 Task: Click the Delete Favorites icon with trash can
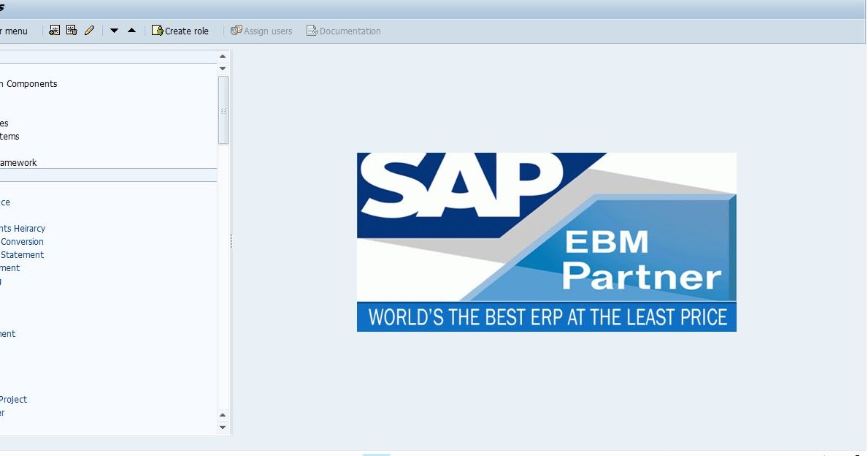pyautogui.click(x=72, y=31)
